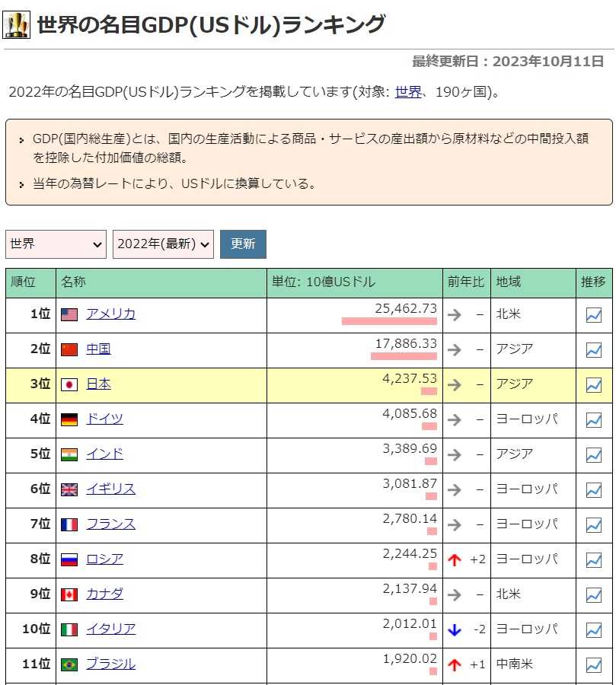This screenshot has height=685, width=616.
Task: Expand the 世界 region dropdown
Action: click(56, 244)
